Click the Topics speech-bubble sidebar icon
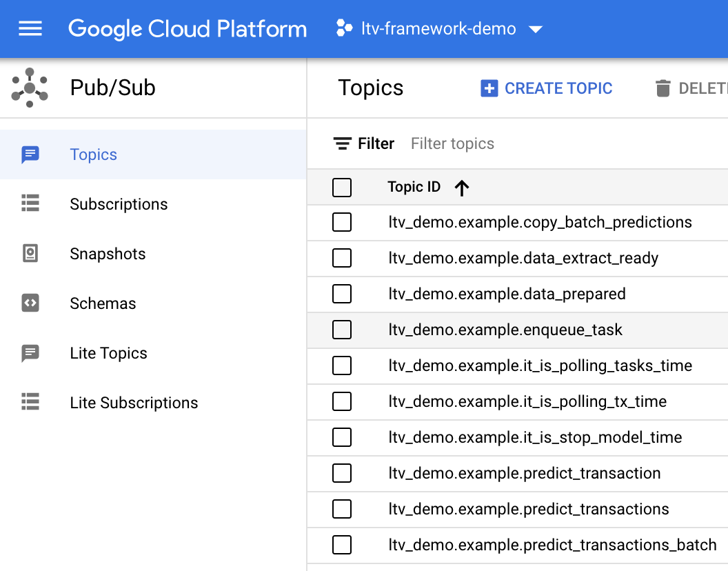Image resolution: width=728 pixels, height=571 pixels. pyautogui.click(x=30, y=154)
